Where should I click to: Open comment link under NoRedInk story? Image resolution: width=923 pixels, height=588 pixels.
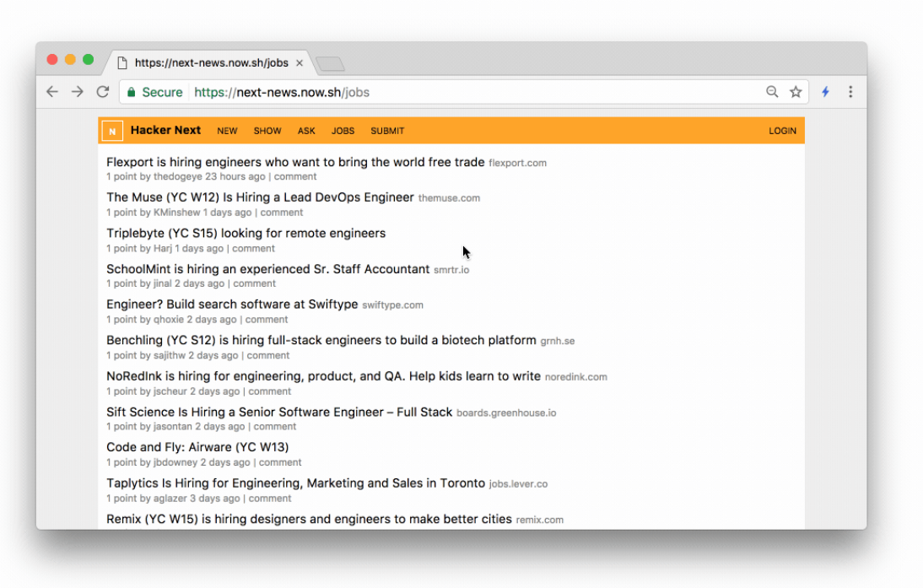tap(270, 391)
